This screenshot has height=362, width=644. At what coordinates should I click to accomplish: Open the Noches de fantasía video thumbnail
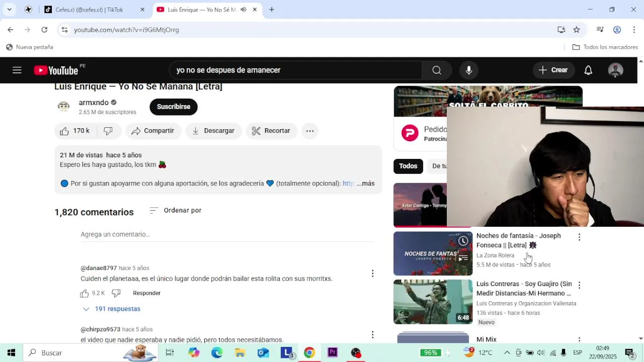(433, 254)
